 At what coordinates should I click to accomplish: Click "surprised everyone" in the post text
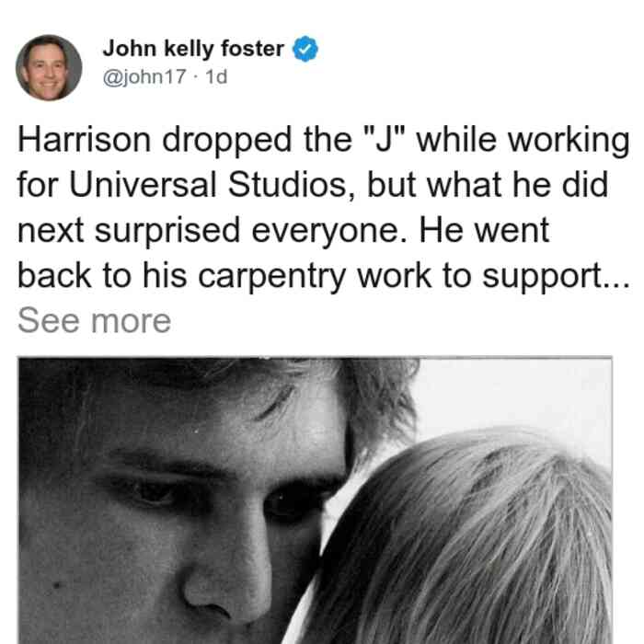tap(249, 231)
